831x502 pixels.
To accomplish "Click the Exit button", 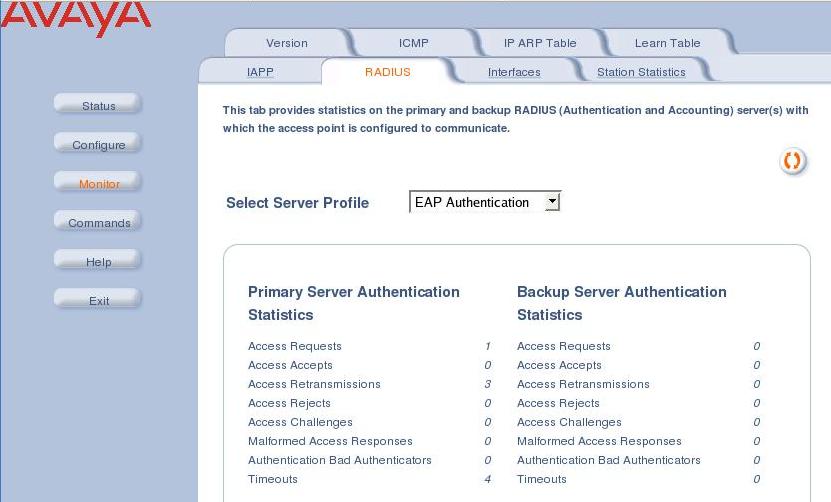I will (98, 300).
